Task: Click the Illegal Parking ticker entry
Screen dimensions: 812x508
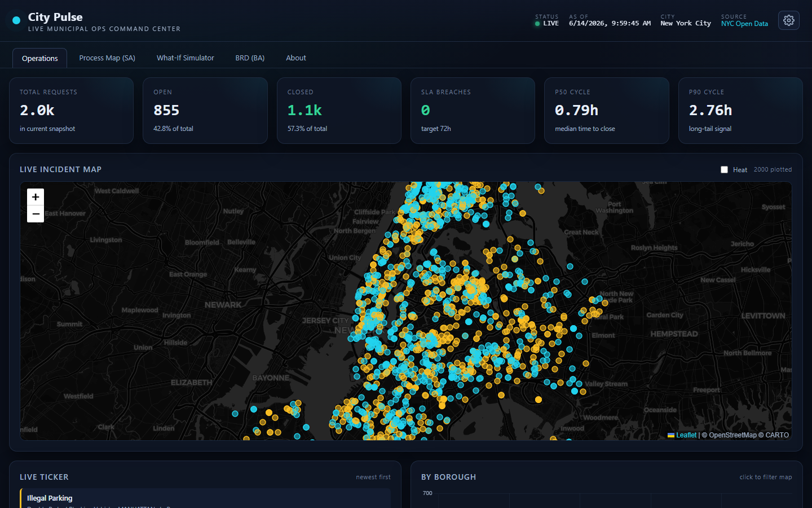Action: (x=205, y=498)
